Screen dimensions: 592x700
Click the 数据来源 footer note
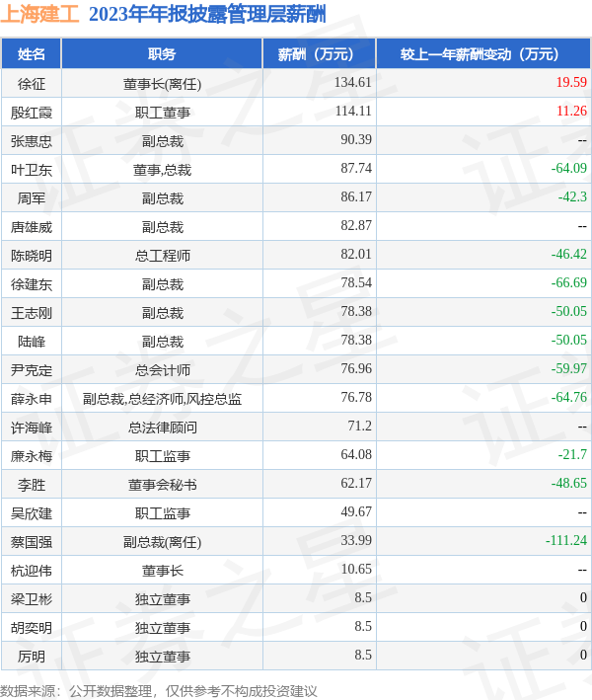pyautogui.click(x=159, y=691)
